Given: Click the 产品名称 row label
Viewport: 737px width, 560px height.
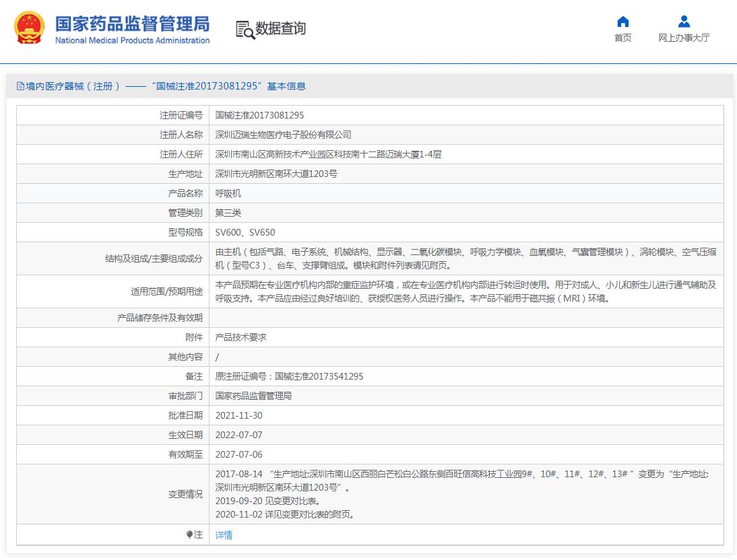Looking at the screenshot, I should point(185,193).
